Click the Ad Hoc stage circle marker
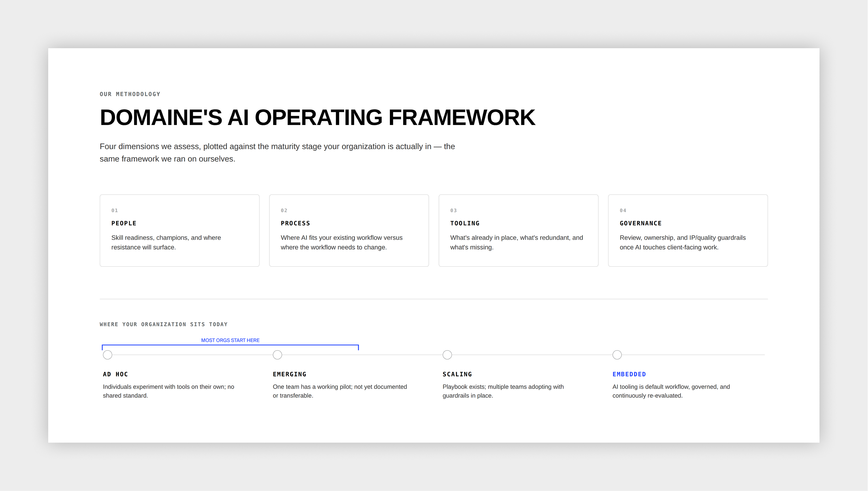The width and height of the screenshot is (868, 491). tap(108, 355)
